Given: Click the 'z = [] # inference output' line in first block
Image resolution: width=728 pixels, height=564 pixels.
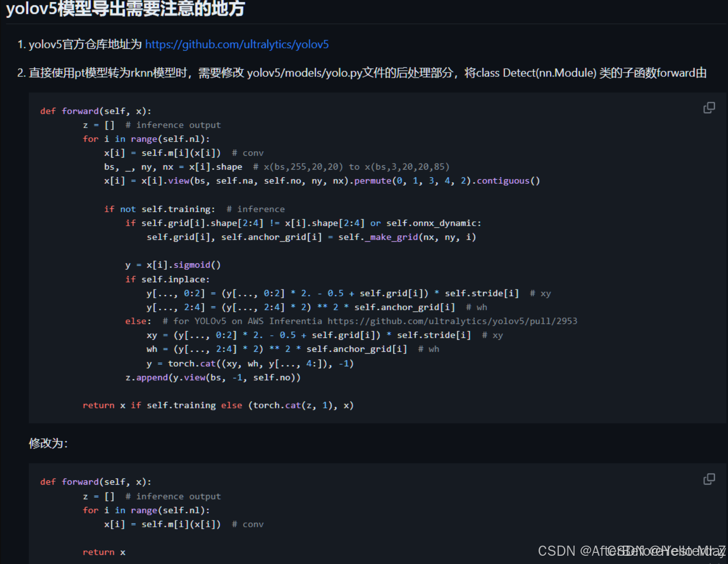Looking at the screenshot, I should click(x=152, y=125).
